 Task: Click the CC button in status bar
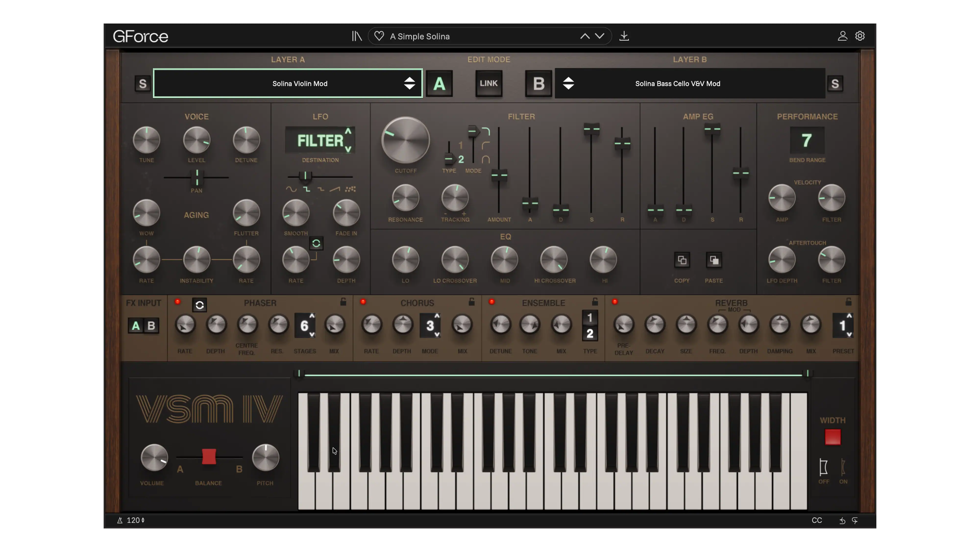[816, 520]
